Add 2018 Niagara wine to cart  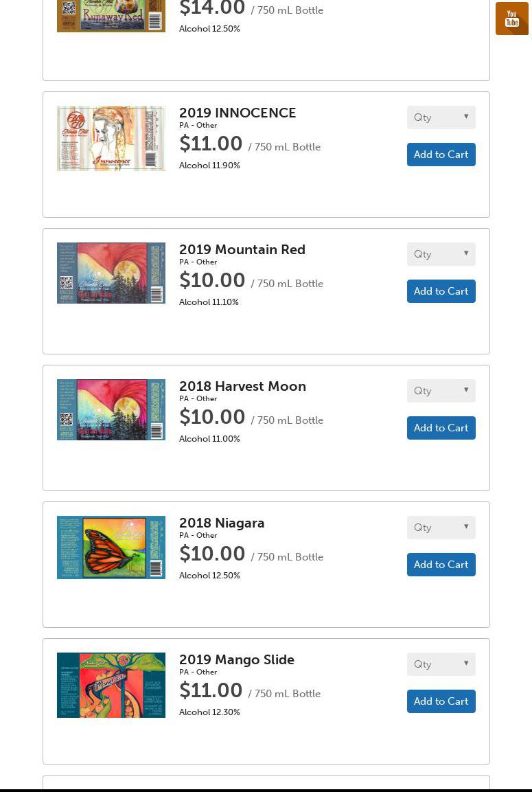coord(441,565)
